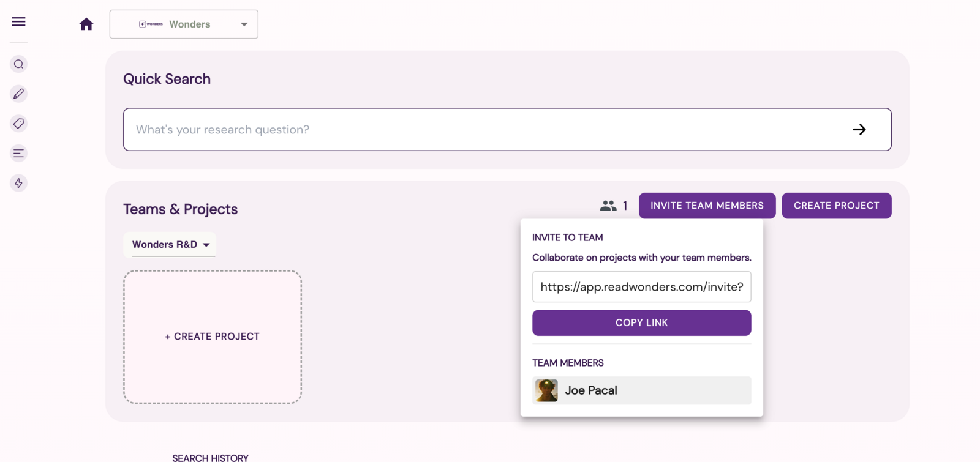980x462 pixels.
Task: Open the tag icon in sidebar
Action: pos(19,124)
